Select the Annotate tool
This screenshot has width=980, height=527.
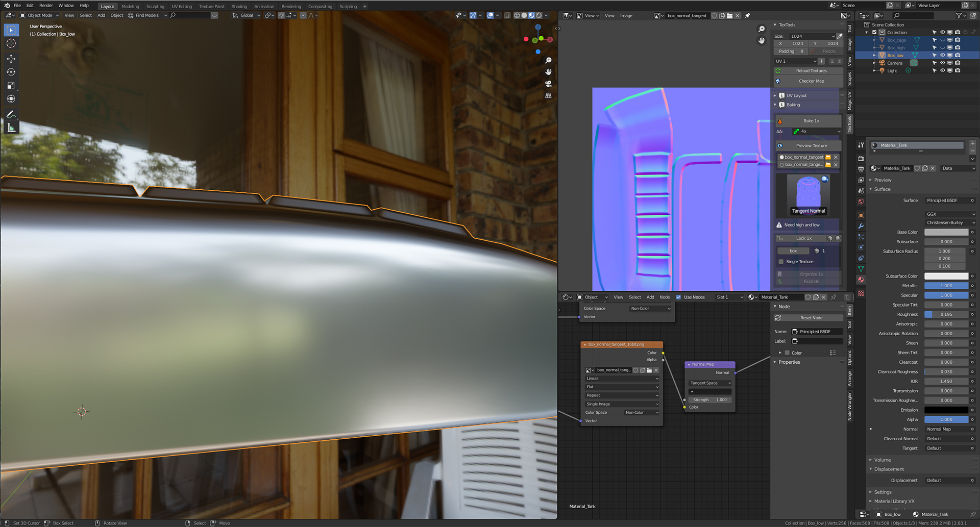click(x=11, y=114)
